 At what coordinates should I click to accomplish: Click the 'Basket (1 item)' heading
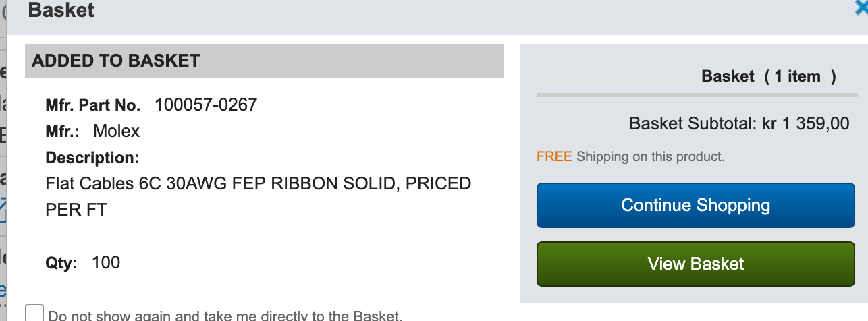pos(768,76)
